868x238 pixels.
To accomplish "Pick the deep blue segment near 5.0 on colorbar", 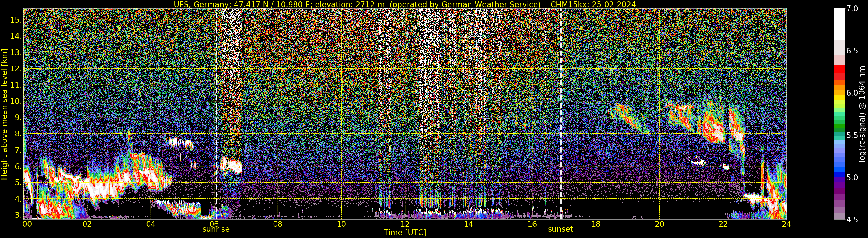I will pyautogui.click(x=839, y=174).
